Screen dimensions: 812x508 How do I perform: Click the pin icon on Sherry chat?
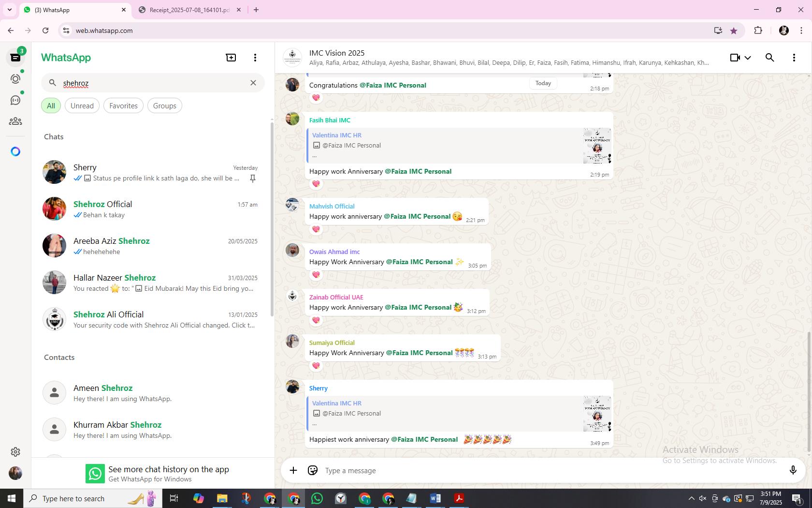pyautogui.click(x=252, y=179)
